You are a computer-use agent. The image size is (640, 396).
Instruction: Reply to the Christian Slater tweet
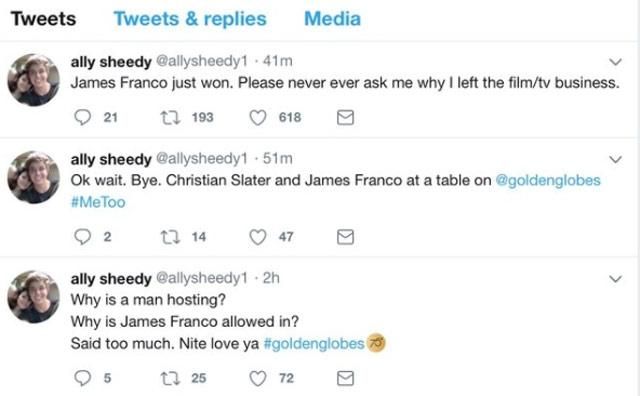(82, 237)
